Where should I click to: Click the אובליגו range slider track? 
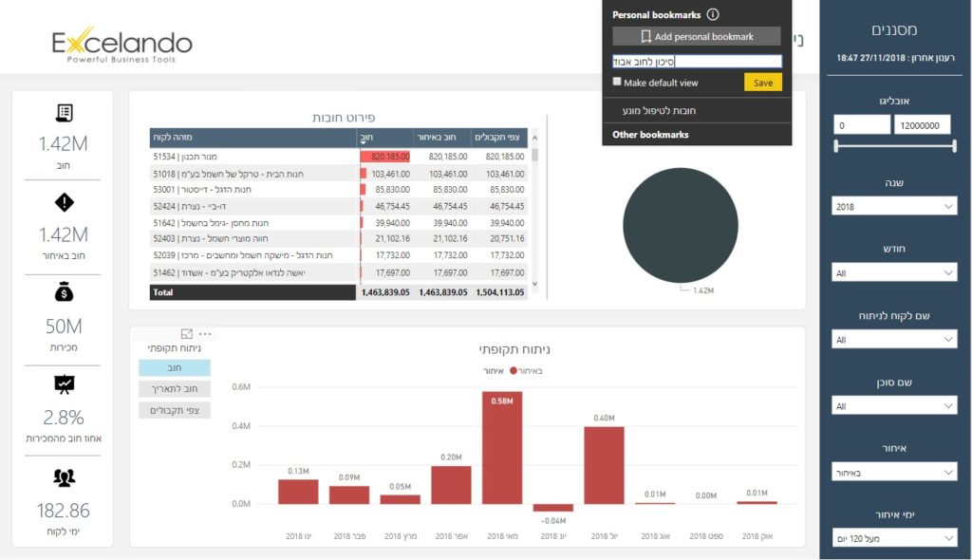pyautogui.click(x=894, y=146)
